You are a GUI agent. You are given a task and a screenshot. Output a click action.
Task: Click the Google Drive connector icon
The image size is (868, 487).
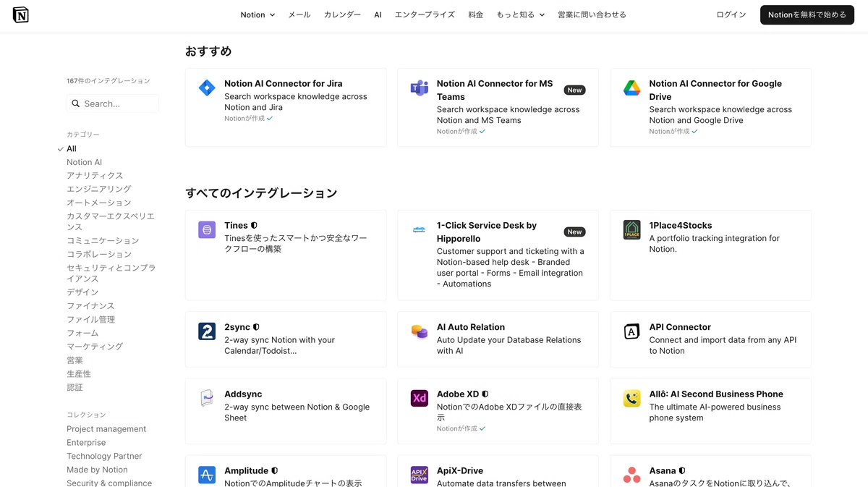click(631, 88)
